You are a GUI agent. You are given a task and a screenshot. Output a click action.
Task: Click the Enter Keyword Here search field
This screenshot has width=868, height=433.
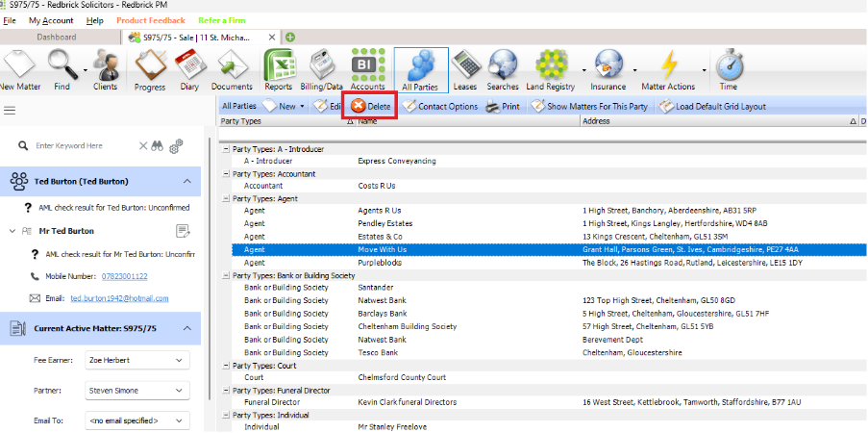click(x=82, y=146)
